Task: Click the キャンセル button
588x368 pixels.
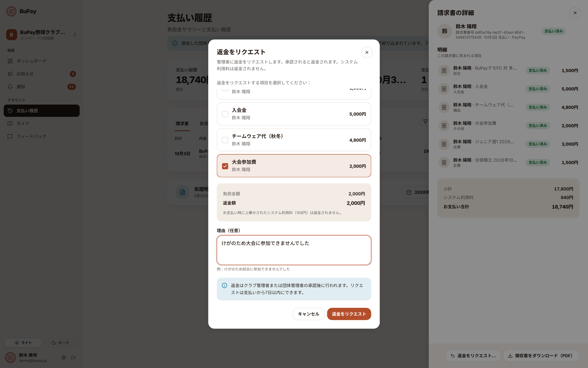Action: click(x=308, y=314)
